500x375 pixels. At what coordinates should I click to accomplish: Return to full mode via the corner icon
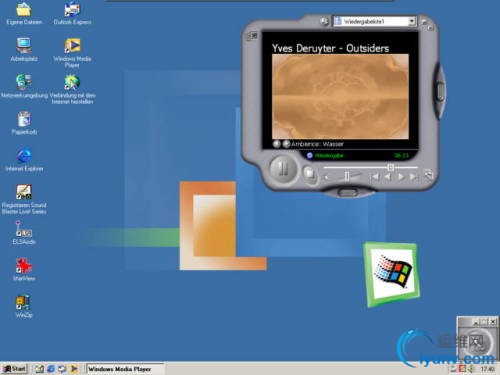click(x=428, y=175)
